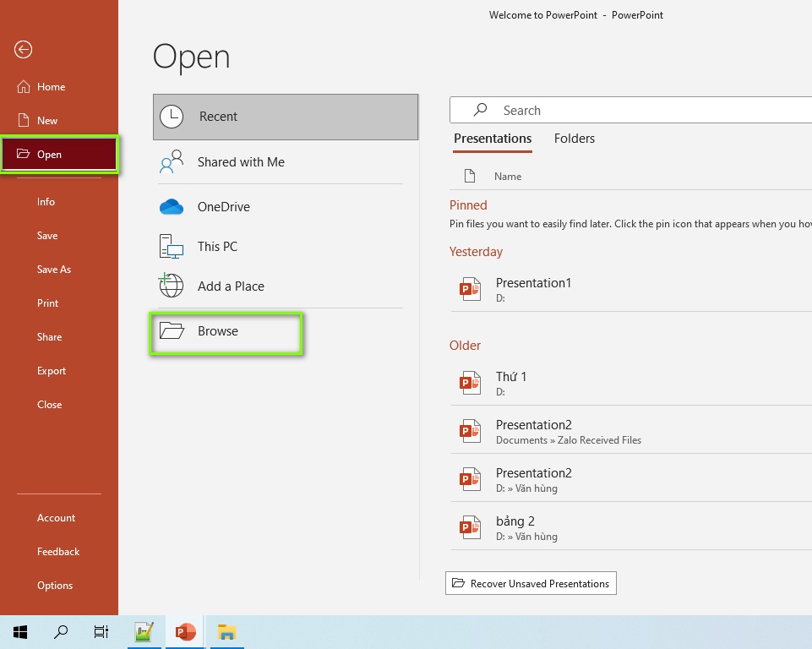This screenshot has height=649, width=812.
Task: Open the 'Thứ 1' presentation
Action: tap(631, 384)
